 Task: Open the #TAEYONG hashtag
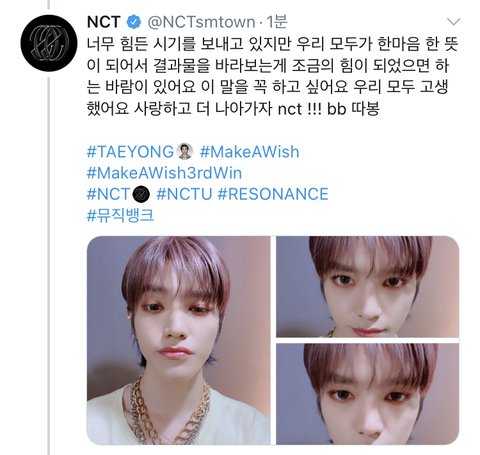click(130, 152)
